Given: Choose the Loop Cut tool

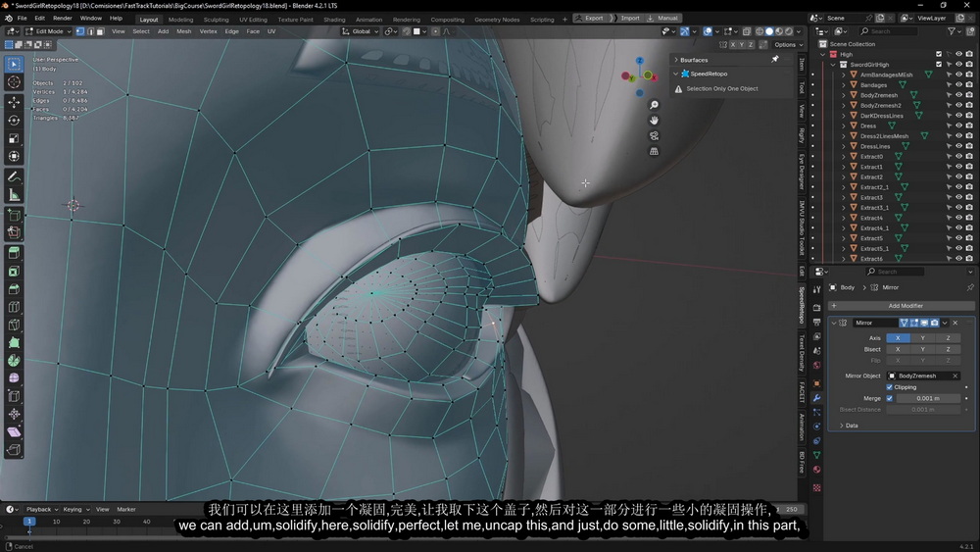Looking at the screenshot, I should click(x=14, y=307).
